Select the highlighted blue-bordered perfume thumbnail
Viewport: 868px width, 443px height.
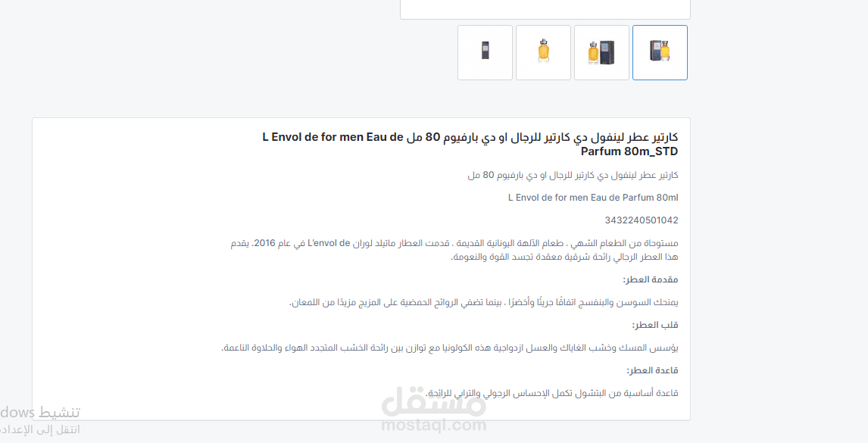660,52
